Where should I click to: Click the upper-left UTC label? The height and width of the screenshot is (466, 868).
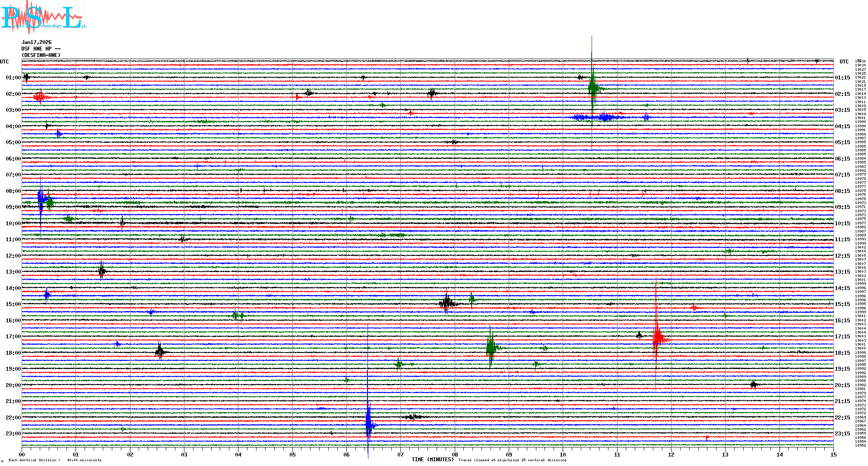click(x=4, y=62)
